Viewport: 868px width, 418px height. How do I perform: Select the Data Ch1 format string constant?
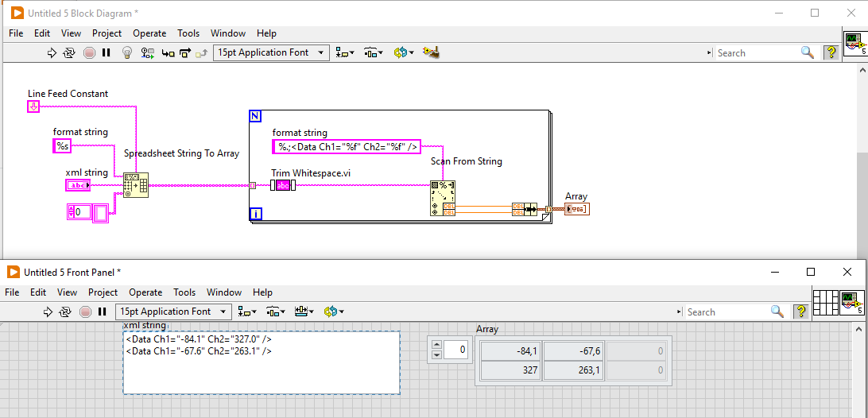347,147
